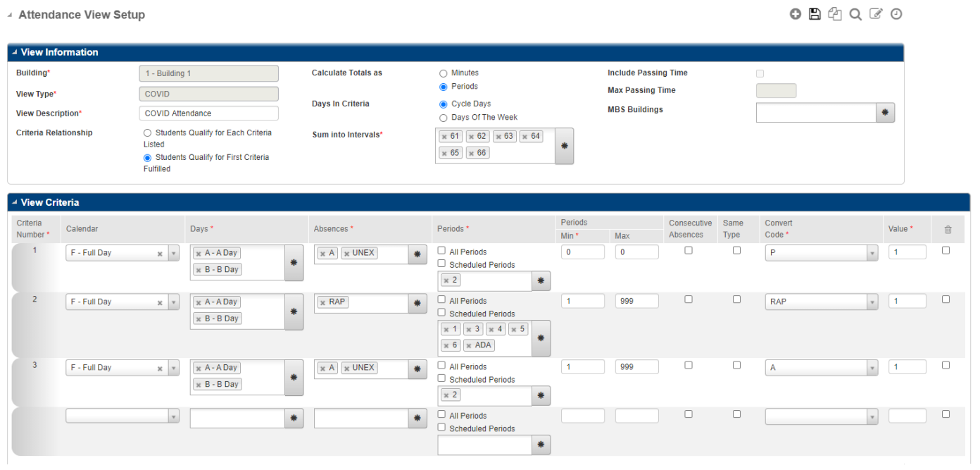Remove cycle day 61 from Sum into Intervals
Screen dimensions: 980x470
coord(444,135)
